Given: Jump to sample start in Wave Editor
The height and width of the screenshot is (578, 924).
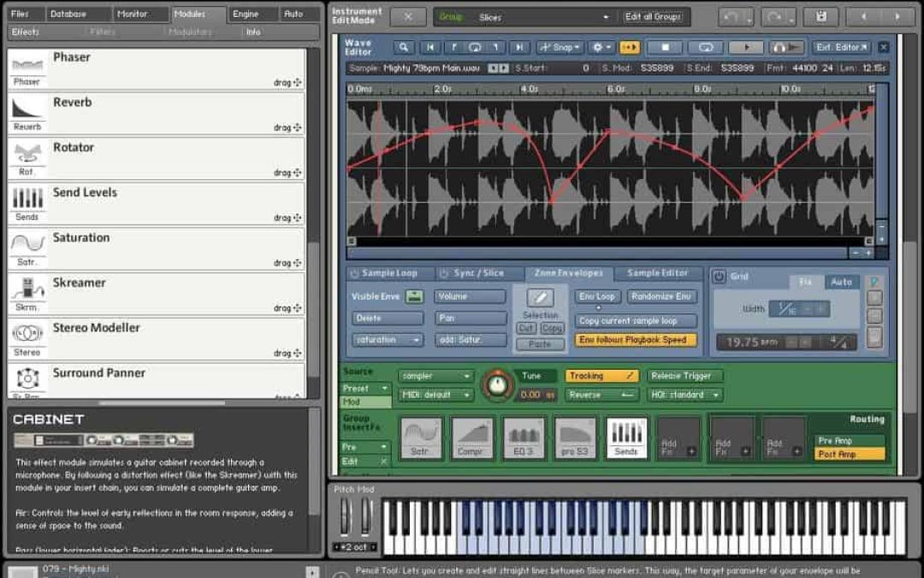Looking at the screenshot, I should pos(430,47).
